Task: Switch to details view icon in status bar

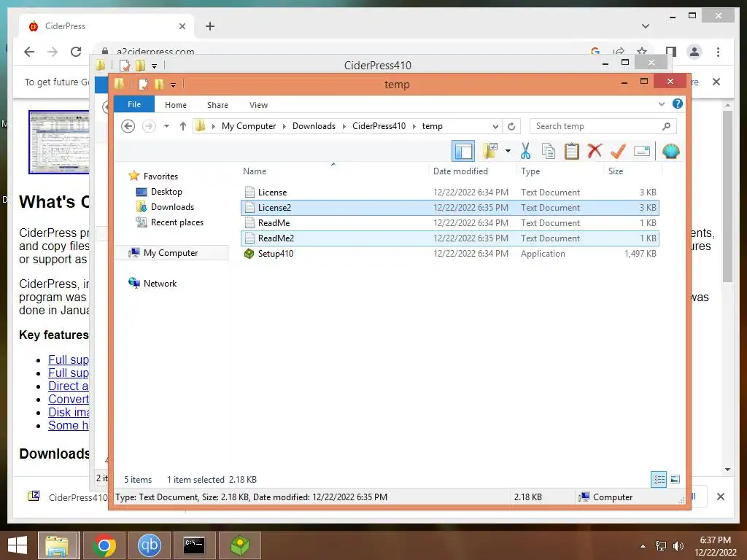Action: coord(659,479)
